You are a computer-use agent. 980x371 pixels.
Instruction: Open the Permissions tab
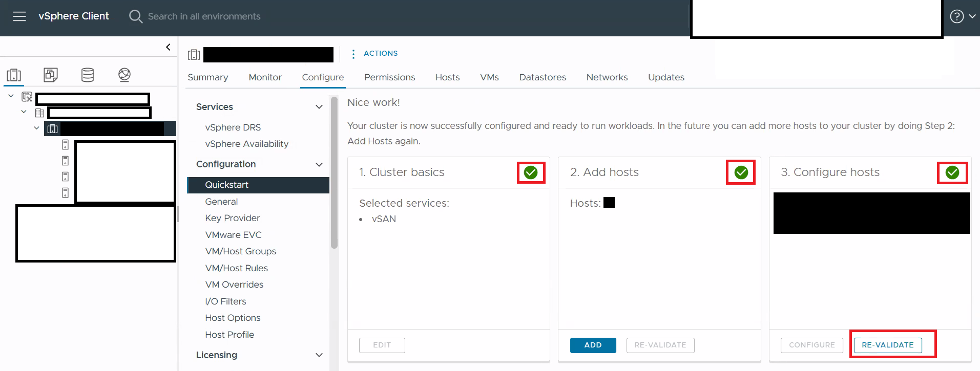pyautogui.click(x=390, y=77)
